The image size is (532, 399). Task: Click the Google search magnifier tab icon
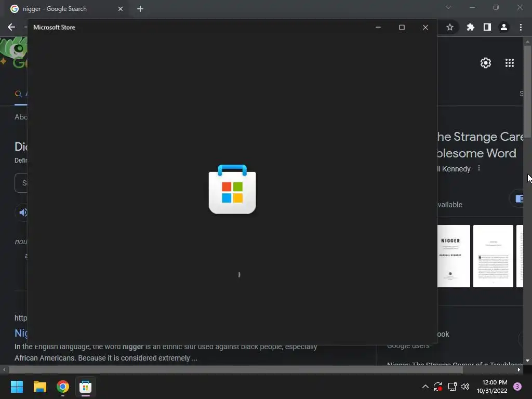coord(18,94)
